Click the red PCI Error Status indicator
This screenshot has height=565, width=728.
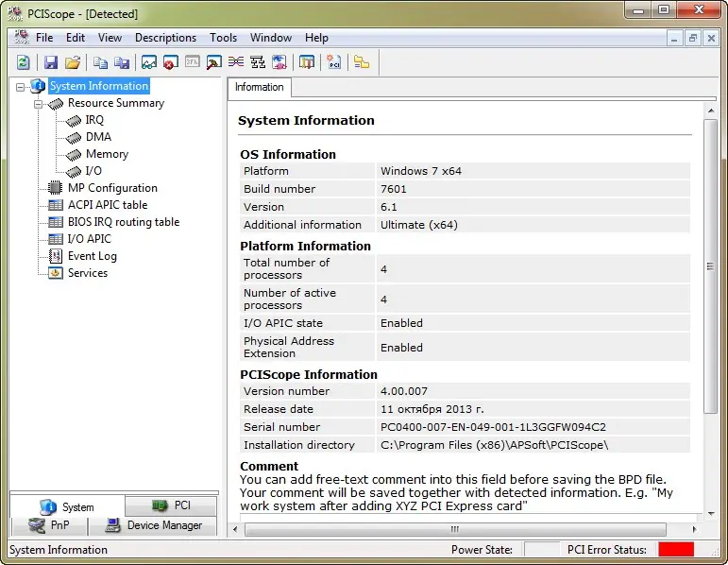pyautogui.click(x=676, y=549)
